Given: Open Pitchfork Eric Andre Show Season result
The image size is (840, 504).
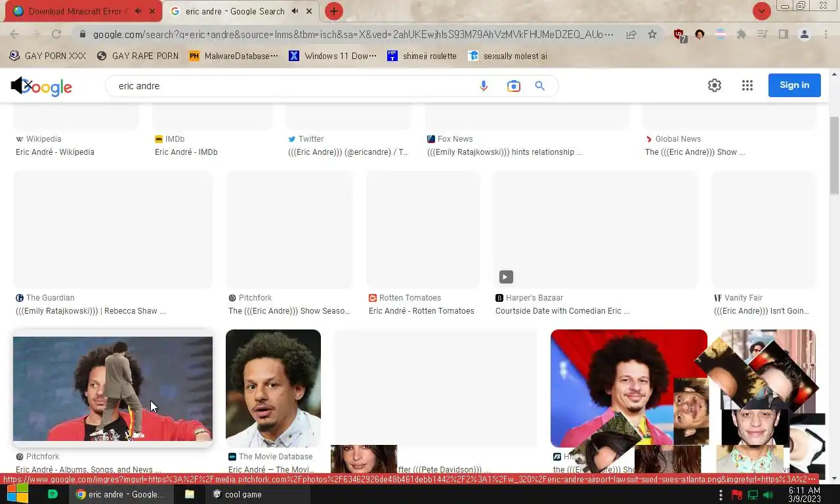Looking at the screenshot, I should [289, 311].
